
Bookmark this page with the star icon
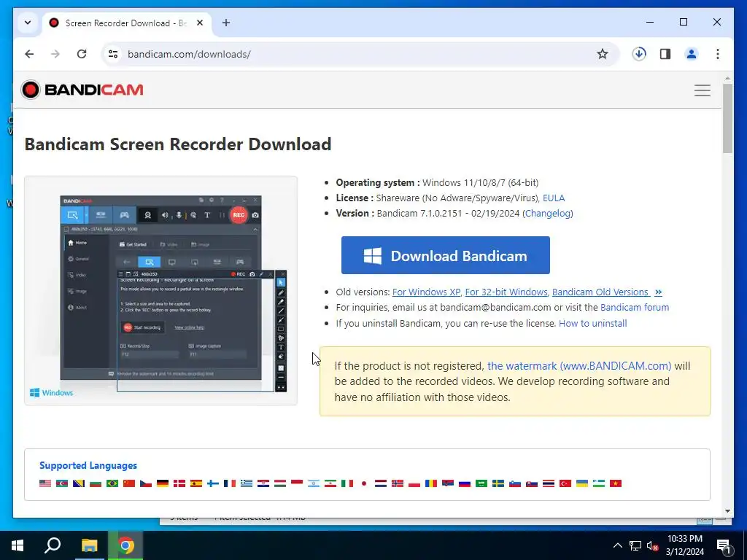602,54
